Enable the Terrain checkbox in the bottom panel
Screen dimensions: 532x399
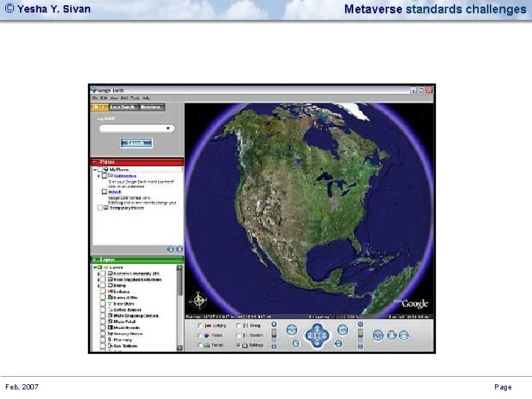[x=199, y=345]
